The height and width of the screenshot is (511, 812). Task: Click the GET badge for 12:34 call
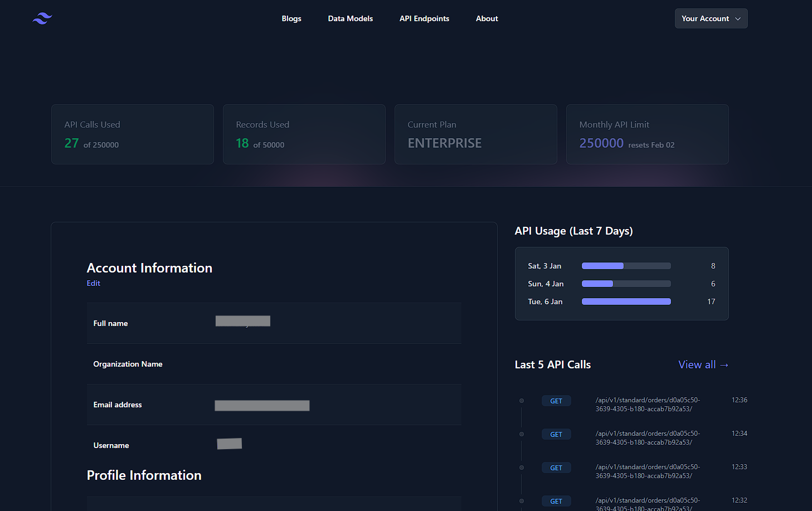tap(556, 435)
